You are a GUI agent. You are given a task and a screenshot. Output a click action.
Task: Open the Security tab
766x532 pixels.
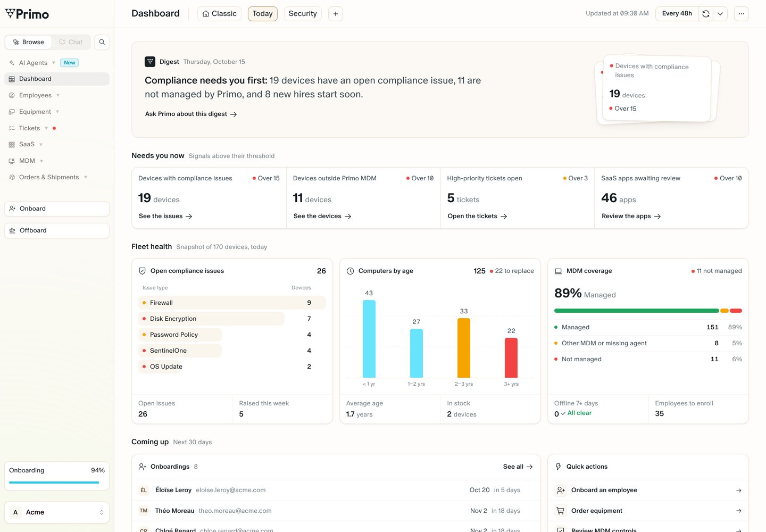pyautogui.click(x=303, y=14)
